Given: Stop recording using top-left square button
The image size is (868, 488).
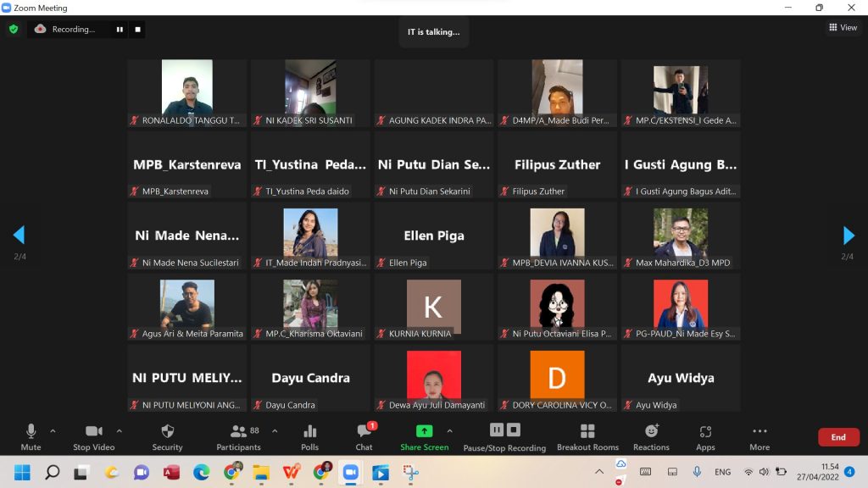Looking at the screenshot, I should 138,29.
